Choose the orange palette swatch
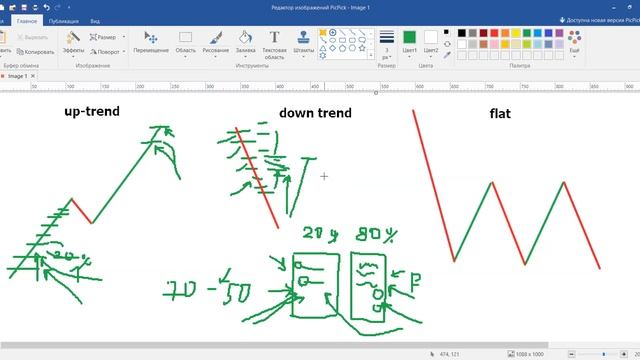The image size is (640, 360). [505, 33]
